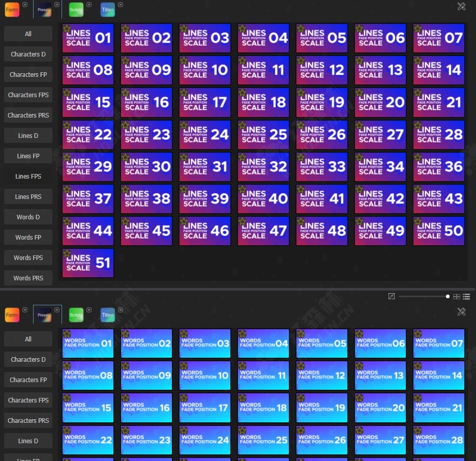Switch to list view icon
The height and width of the screenshot is (461, 476).
click(x=466, y=297)
